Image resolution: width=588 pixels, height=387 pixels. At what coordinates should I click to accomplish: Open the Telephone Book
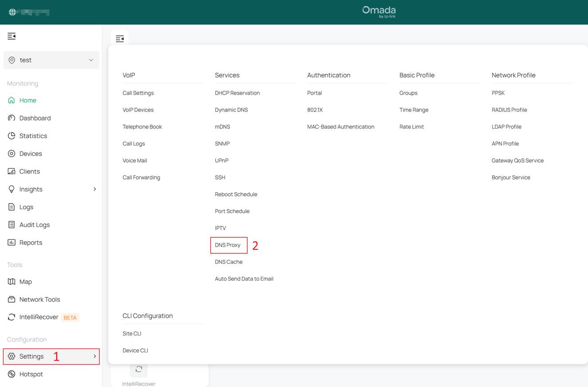(x=142, y=127)
